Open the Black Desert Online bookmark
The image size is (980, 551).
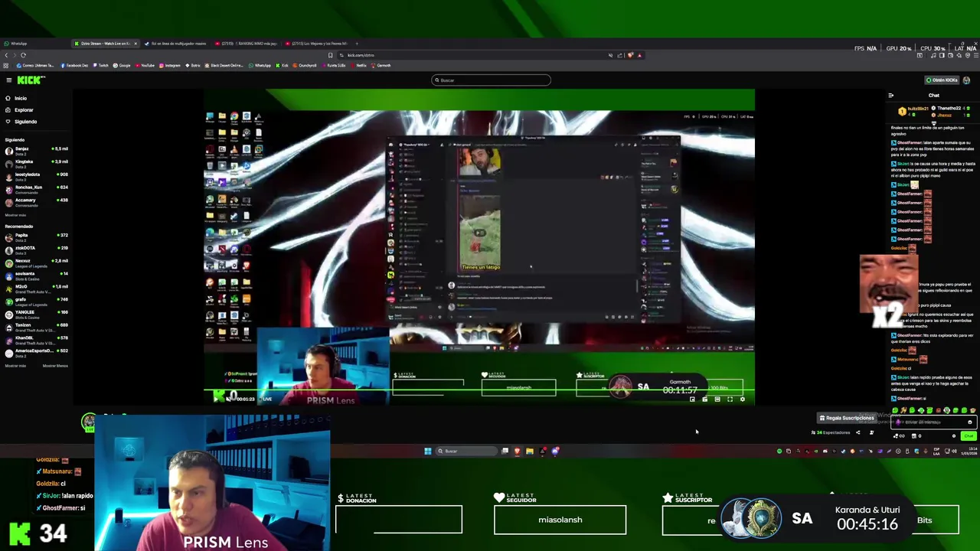pyautogui.click(x=224, y=65)
